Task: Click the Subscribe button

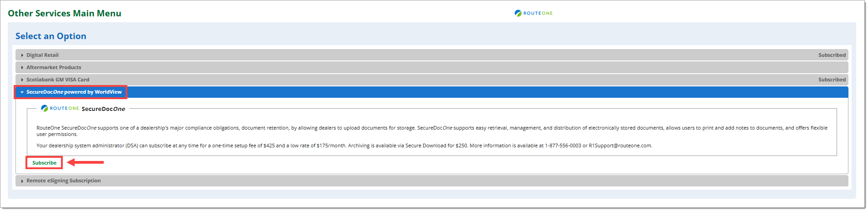Action: click(x=44, y=163)
